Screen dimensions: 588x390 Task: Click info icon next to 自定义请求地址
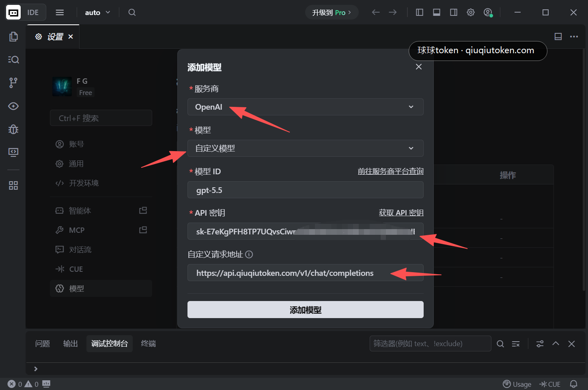tap(249, 254)
